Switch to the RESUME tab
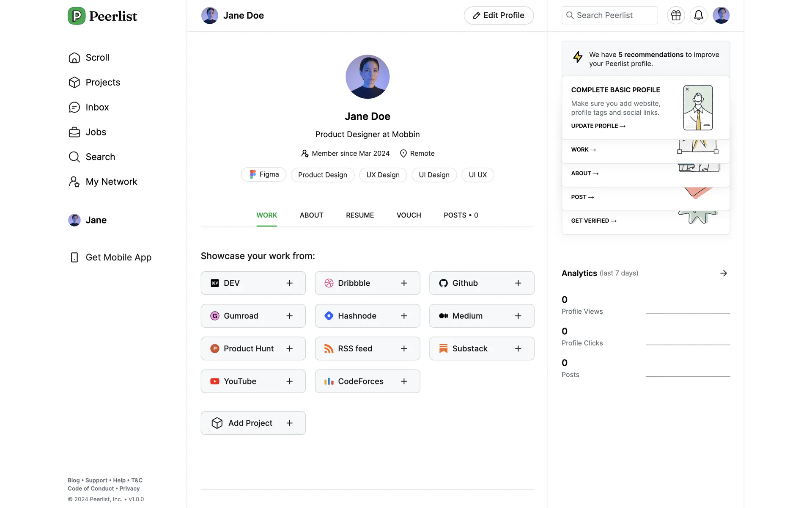 (359, 215)
